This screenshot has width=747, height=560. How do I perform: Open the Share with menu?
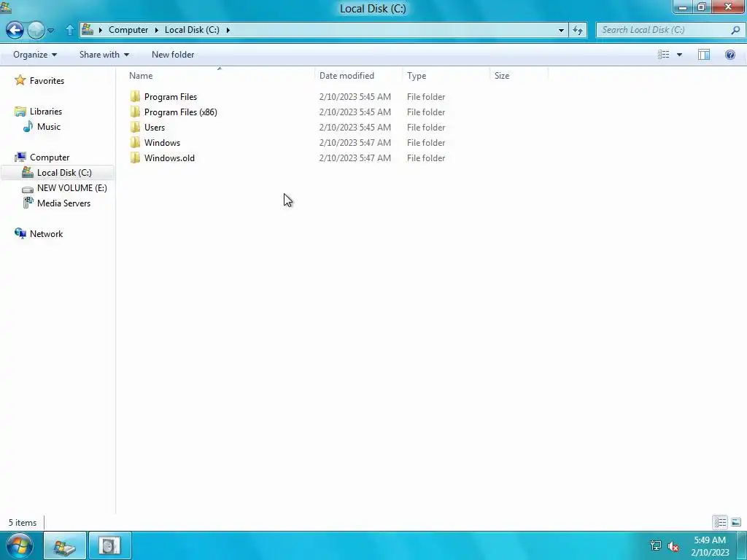[104, 55]
